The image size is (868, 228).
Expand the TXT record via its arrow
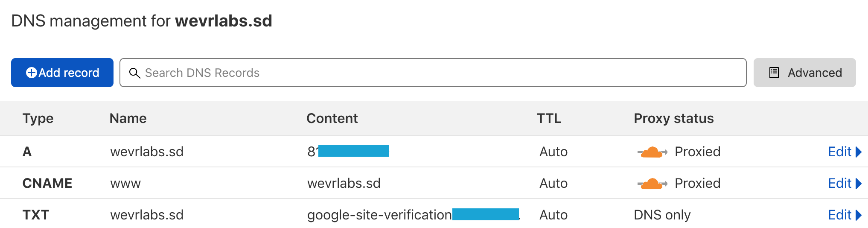tap(859, 215)
